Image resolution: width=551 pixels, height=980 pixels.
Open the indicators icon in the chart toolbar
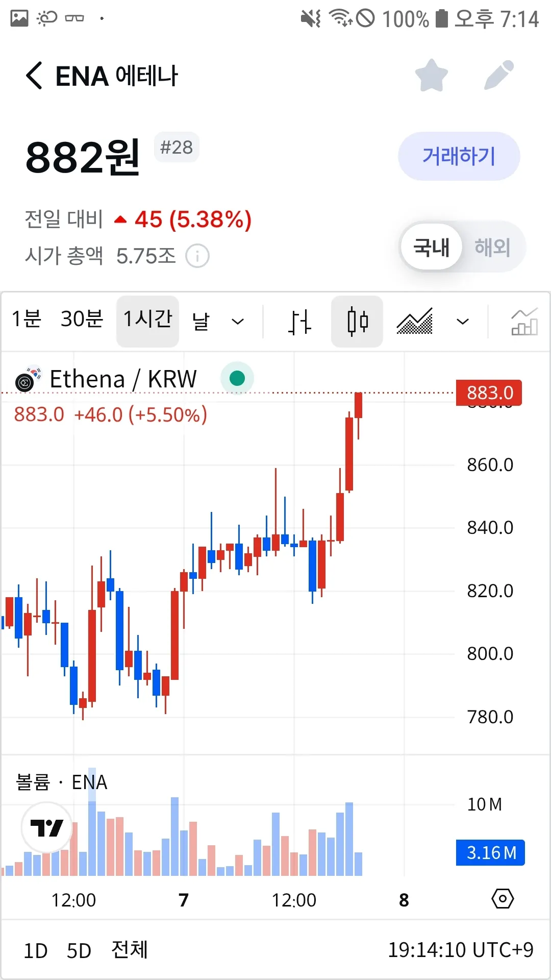point(524,322)
